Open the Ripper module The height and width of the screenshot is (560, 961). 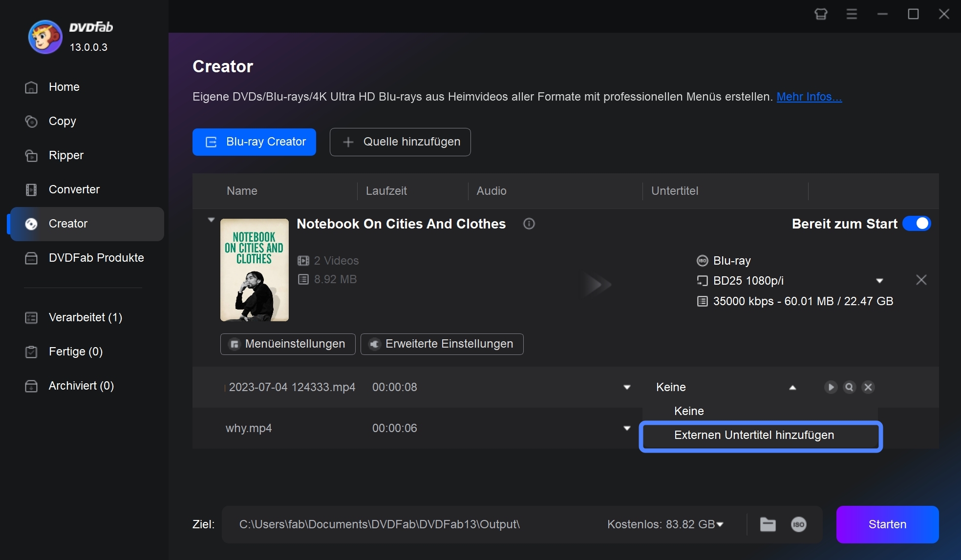(87, 155)
